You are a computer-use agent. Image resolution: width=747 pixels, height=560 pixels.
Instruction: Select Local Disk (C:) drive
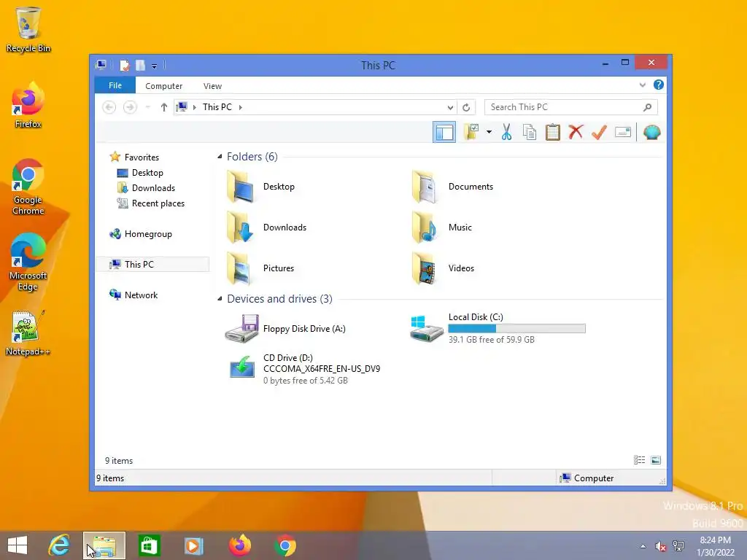(498, 329)
